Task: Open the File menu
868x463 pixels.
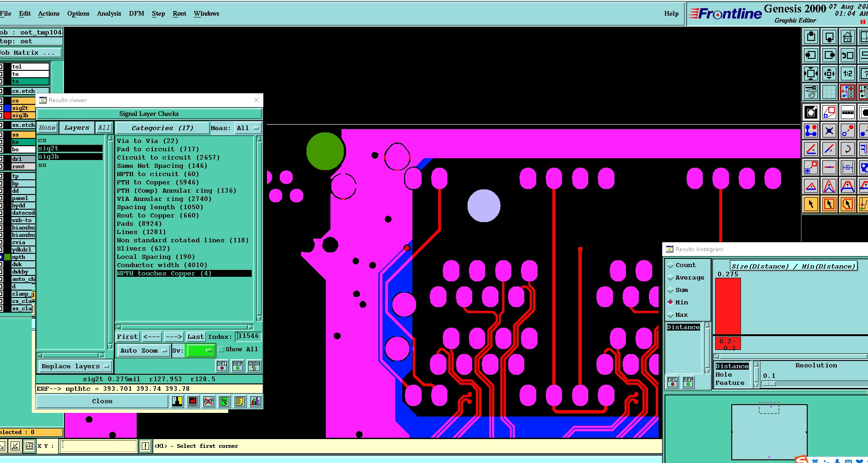Action: (6, 14)
